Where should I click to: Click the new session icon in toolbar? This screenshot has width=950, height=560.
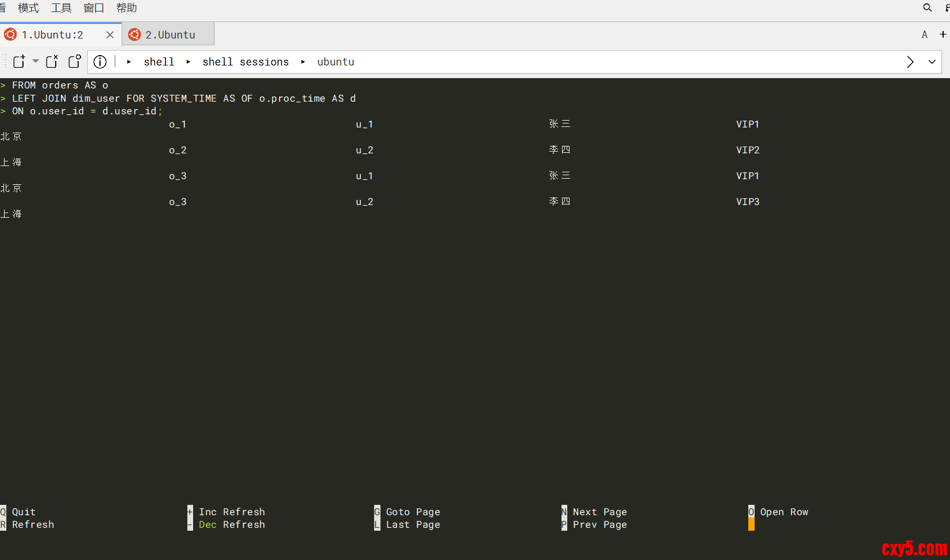(x=19, y=61)
